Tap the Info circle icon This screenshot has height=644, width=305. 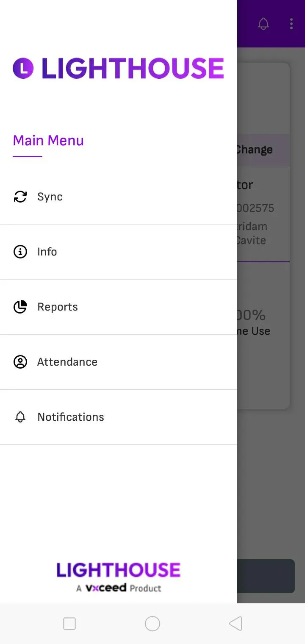coord(20,252)
